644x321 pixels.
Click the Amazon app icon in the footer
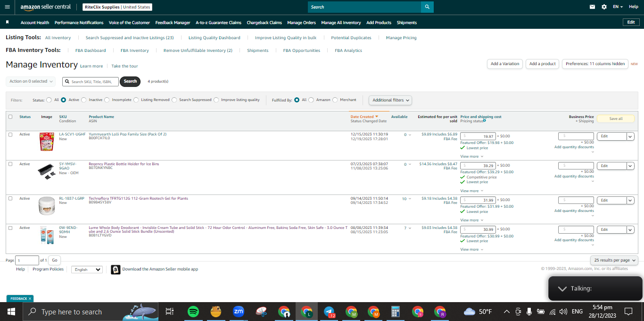click(x=116, y=270)
